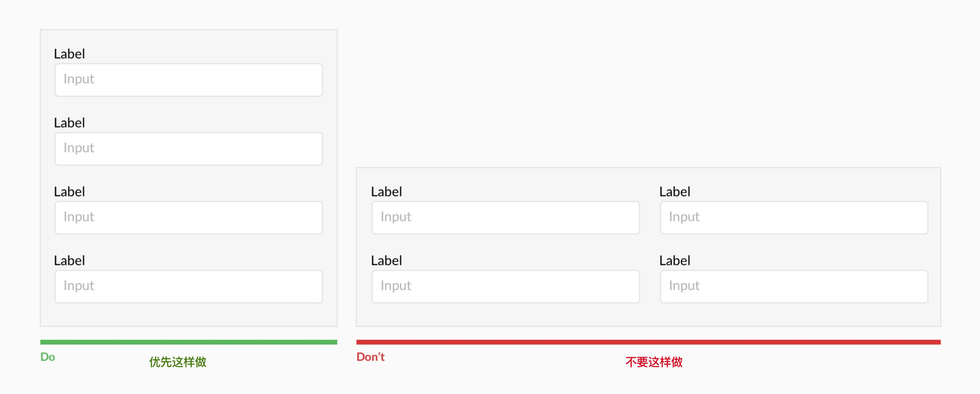Click the first Label text in Do panel

point(70,54)
